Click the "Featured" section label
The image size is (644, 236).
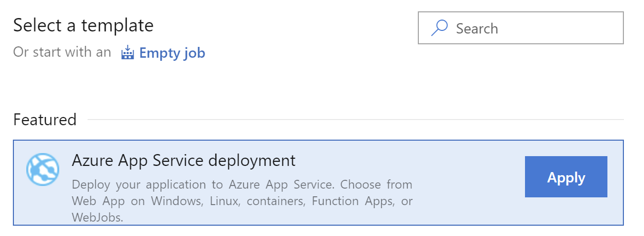45,120
